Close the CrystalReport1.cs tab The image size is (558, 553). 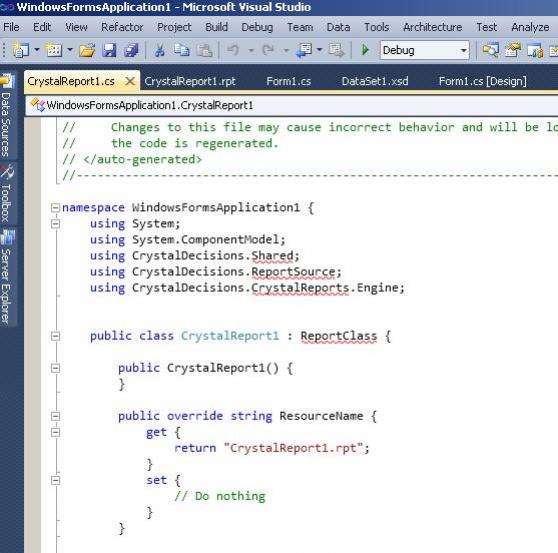130,81
